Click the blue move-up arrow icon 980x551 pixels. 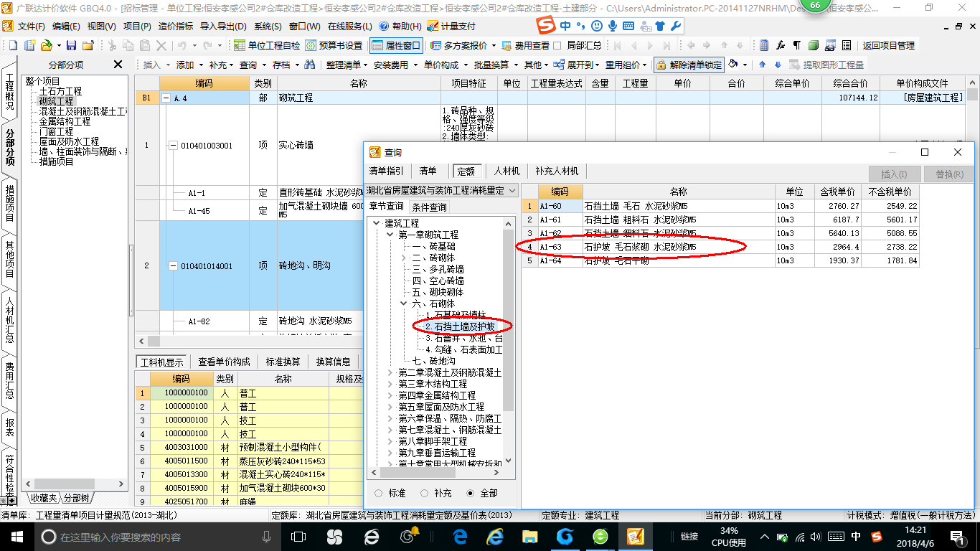click(762, 65)
